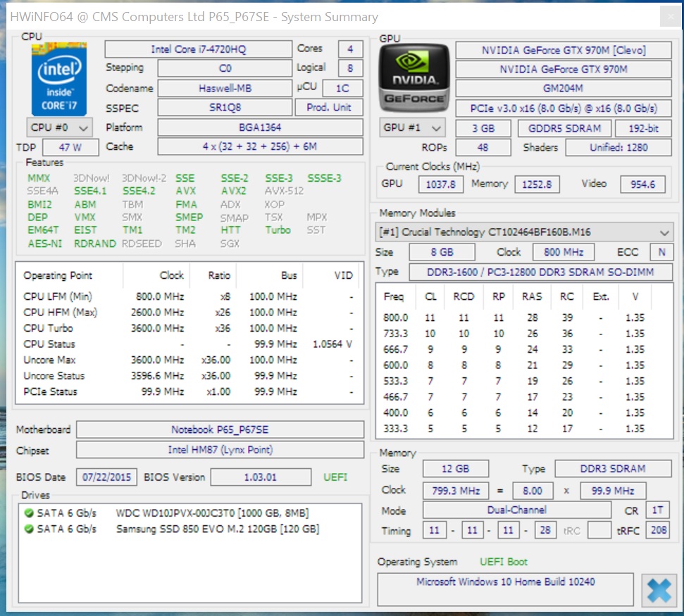Click the 800 MHz module clock field
This screenshot has height=616, width=684.
pos(563,252)
